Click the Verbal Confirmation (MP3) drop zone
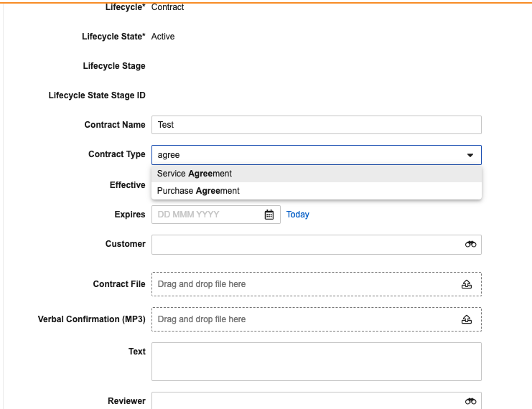Viewport: 532px width, 409px height. click(317, 319)
